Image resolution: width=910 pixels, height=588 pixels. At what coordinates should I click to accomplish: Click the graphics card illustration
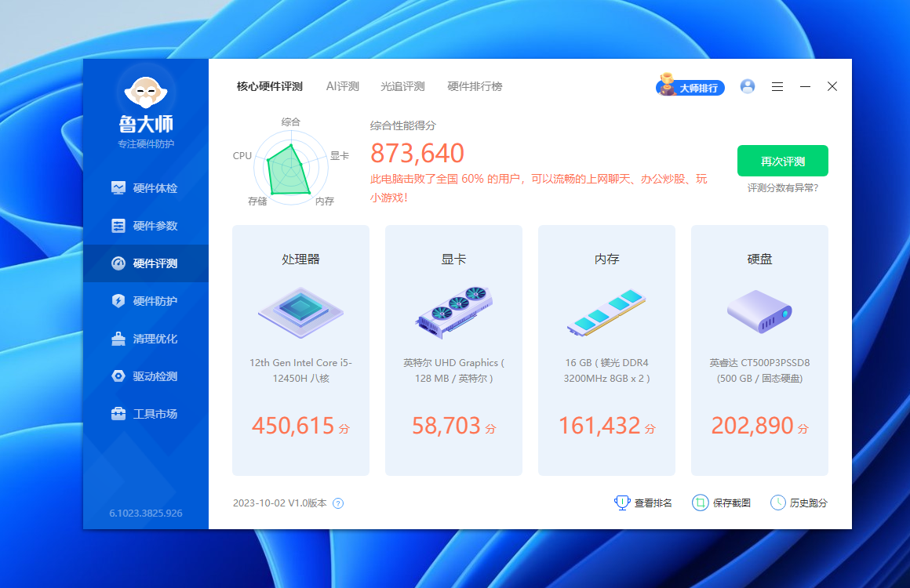454,312
